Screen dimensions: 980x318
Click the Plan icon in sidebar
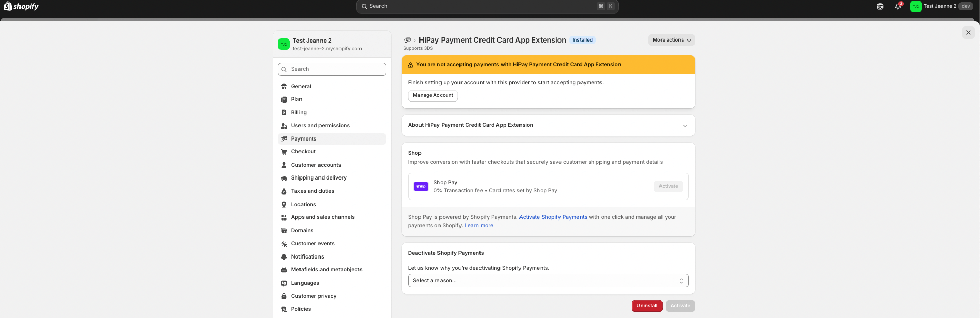pos(284,100)
